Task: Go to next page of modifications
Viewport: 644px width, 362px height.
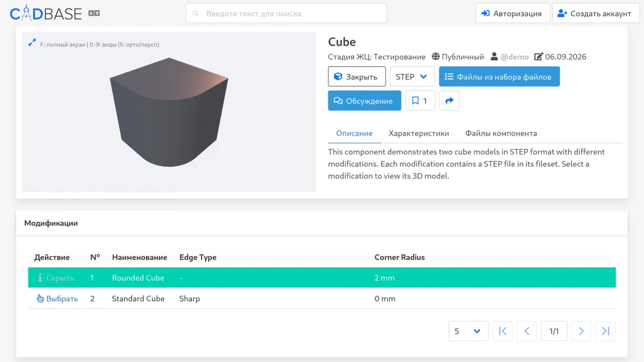Action: coord(581,331)
